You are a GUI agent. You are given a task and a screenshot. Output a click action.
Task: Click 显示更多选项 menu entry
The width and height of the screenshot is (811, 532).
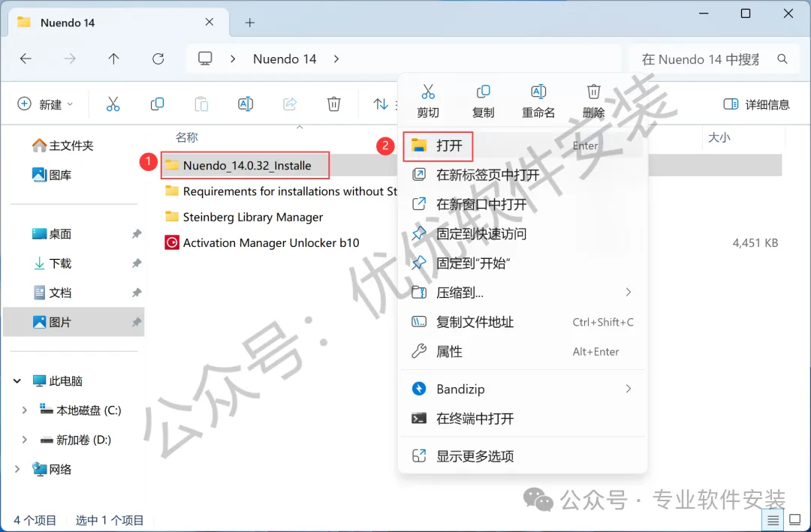pyautogui.click(x=523, y=456)
